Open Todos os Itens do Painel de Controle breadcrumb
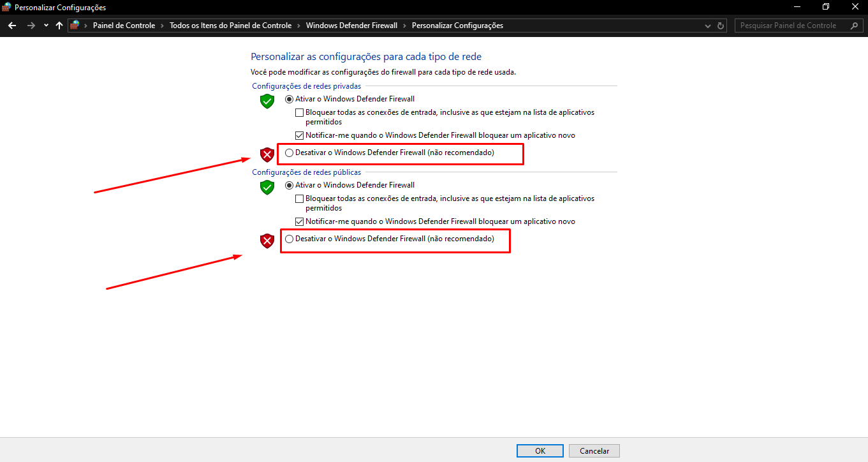Viewport: 868px width, 462px height. (x=230, y=26)
